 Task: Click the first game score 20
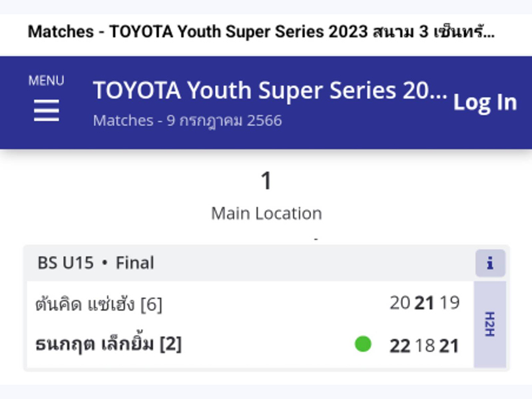tap(400, 302)
